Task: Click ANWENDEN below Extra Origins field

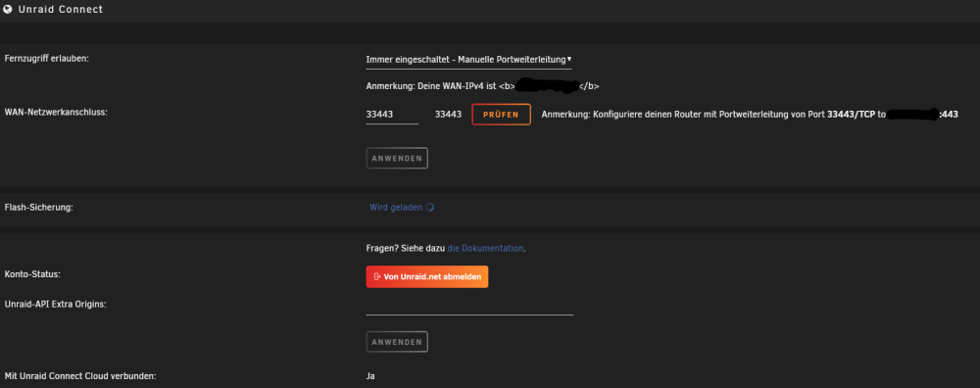Action: tap(397, 342)
